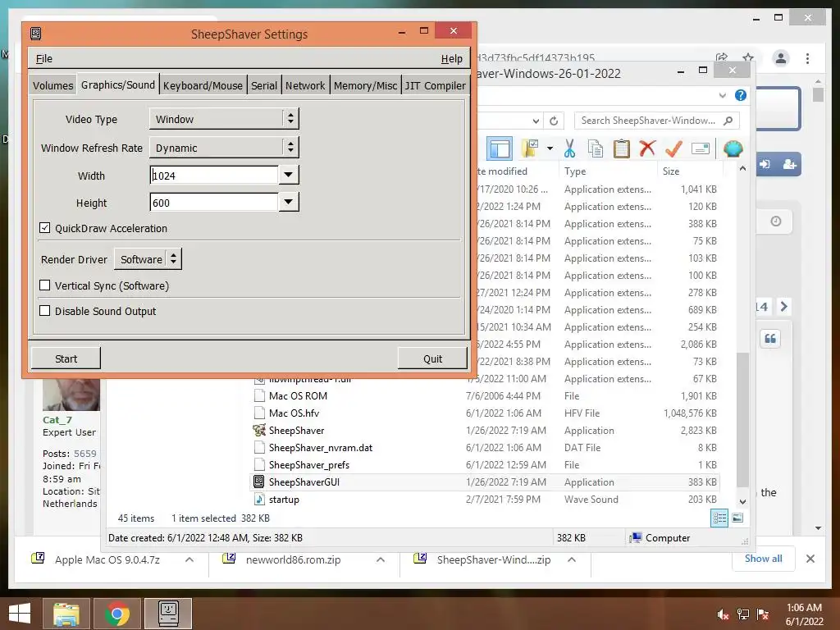Viewport: 840px width, 630px height.
Task: Open File menu in SheepShaver Settings
Action: [44, 58]
